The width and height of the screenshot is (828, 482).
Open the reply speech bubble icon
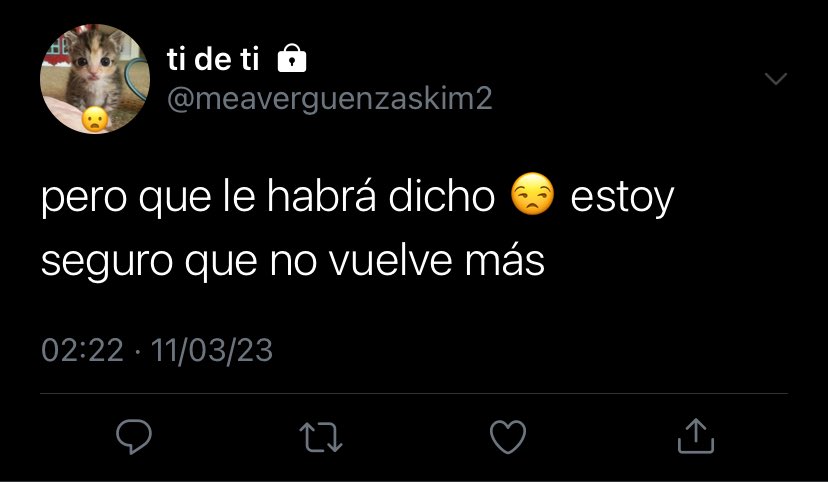134,437
